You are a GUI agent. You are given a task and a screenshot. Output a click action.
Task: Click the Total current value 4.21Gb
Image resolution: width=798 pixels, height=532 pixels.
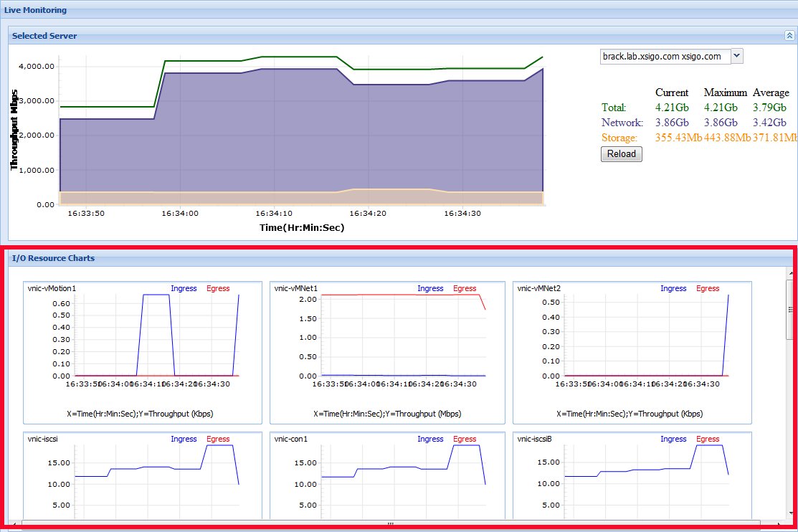click(x=672, y=108)
